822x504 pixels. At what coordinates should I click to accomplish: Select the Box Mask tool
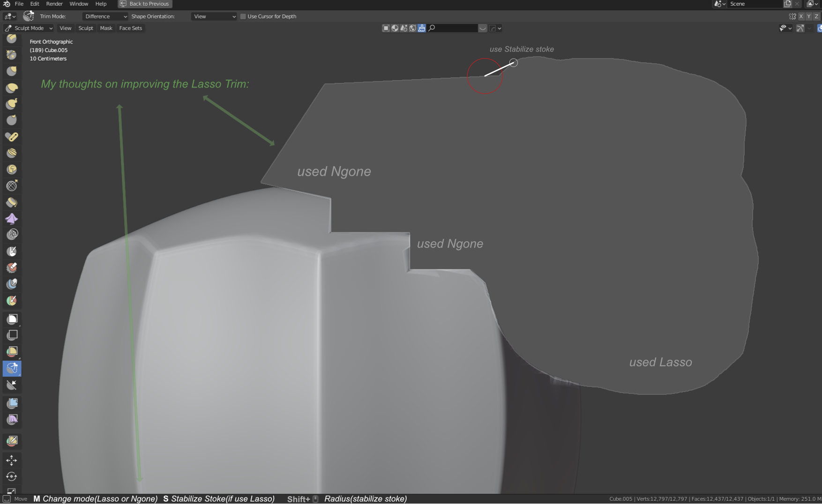click(12, 319)
